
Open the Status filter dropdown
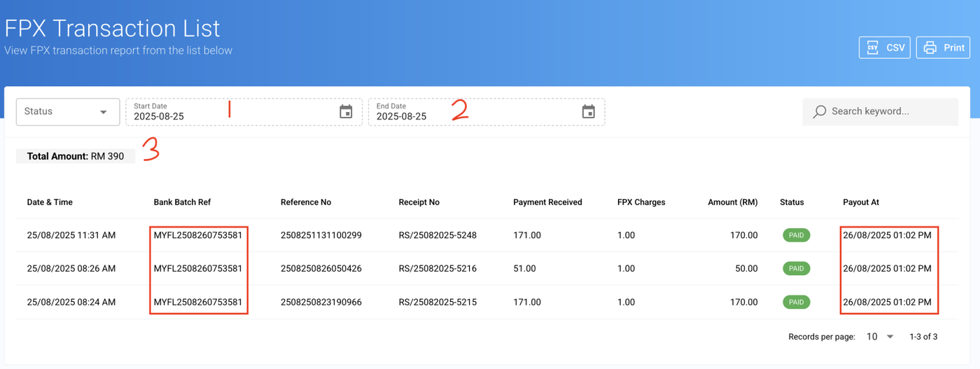(x=67, y=111)
